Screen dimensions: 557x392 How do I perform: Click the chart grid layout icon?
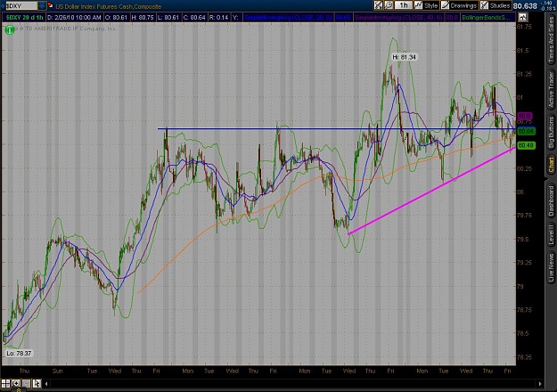[5, 383]
